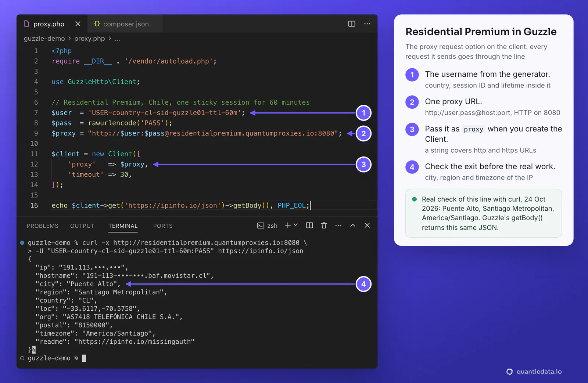
Task: Click the ipinfo.io/missingauth readme URL
Action: [134, 342]
